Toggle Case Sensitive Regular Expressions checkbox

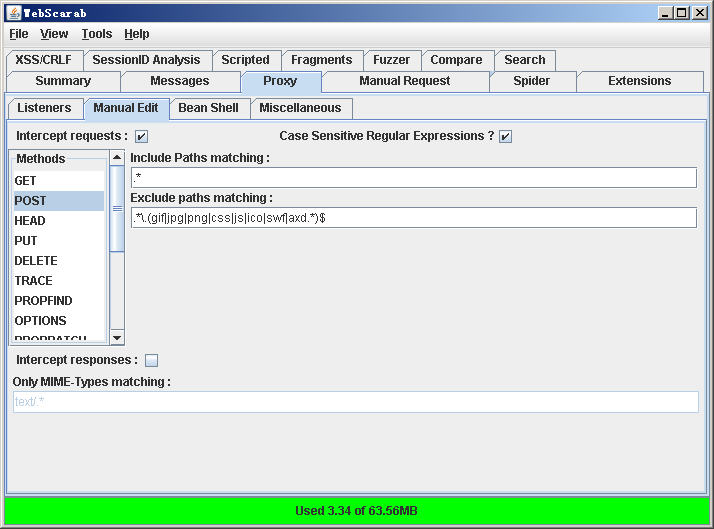(505, 137)
